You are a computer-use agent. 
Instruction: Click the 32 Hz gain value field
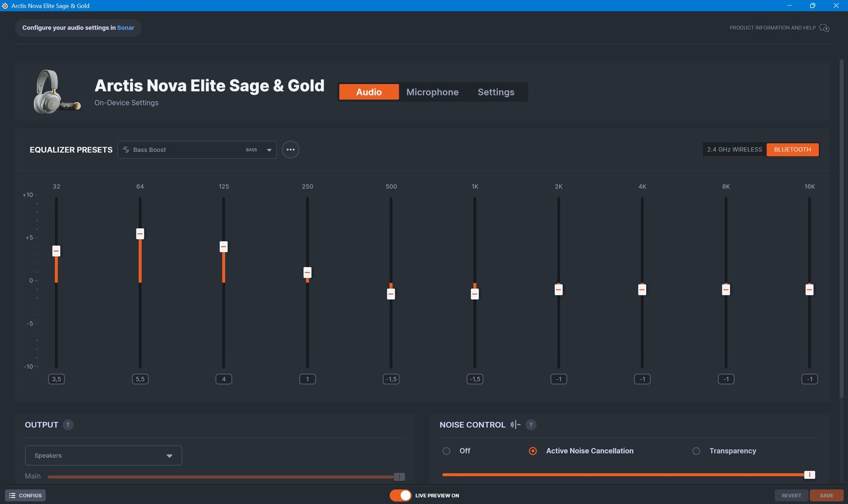coord(57,379)
